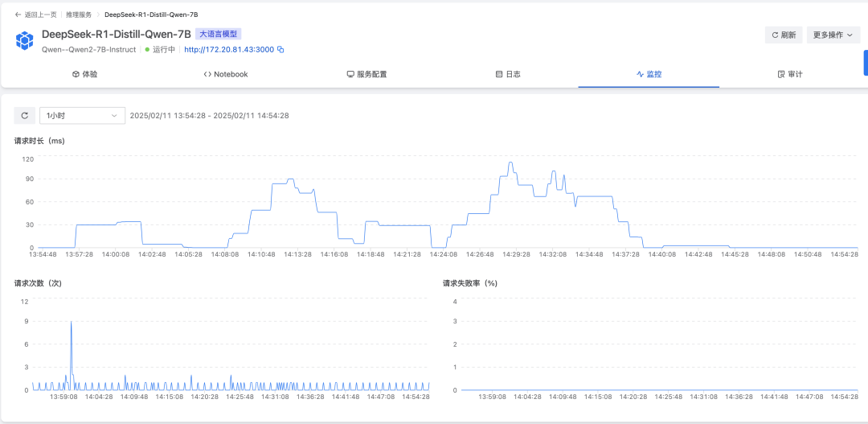Click the 14:31:08 label on the failure rate chart
Screen dimensions: 868x424
[704, 397]
